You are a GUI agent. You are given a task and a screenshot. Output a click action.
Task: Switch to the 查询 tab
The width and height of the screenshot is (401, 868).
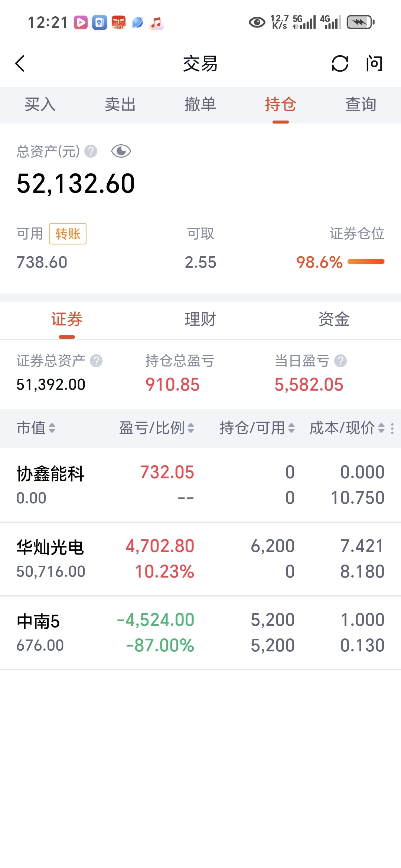(x=361, y=105)
